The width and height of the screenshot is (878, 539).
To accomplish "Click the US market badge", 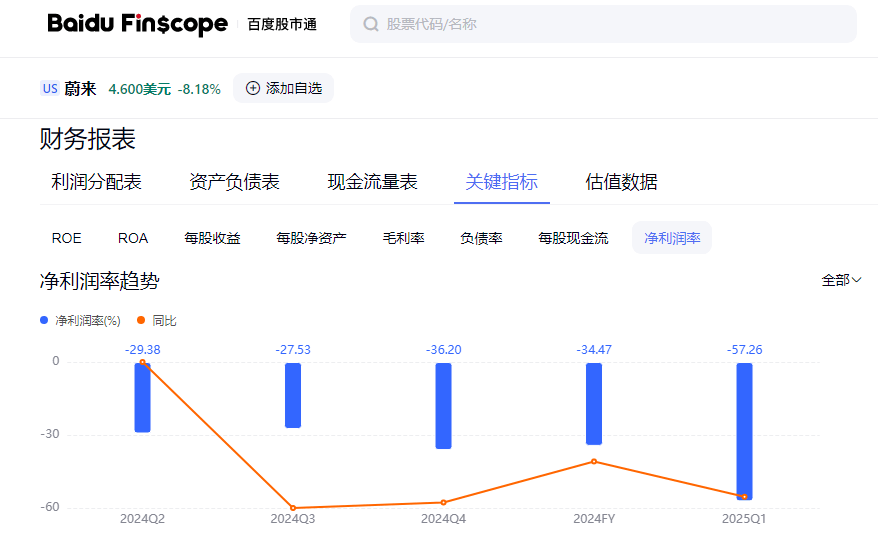I will point(50,88).
